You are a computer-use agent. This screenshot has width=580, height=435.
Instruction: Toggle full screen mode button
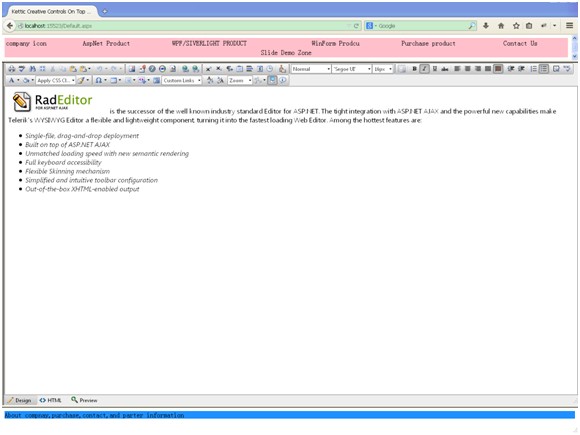point(272,80)
